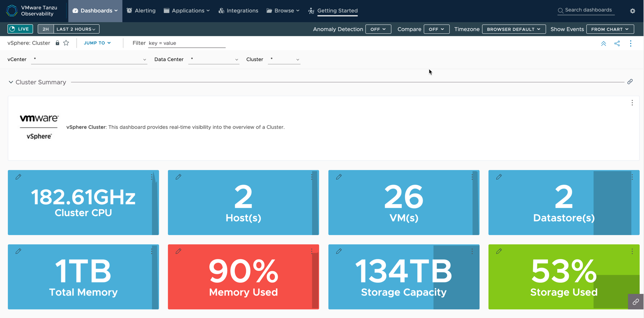Edit the Memory Used chart pencil icon
Image resolution: width=644 pixels, height=318 pixels.
(178, 251)
